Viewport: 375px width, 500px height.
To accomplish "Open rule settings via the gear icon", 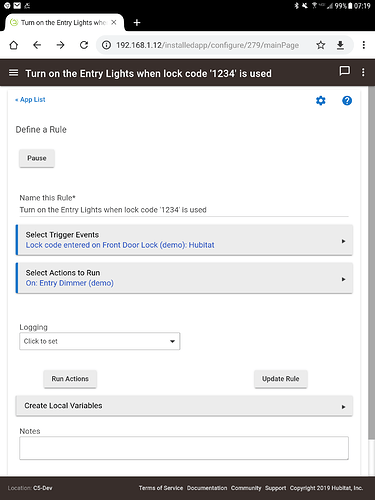I will tap(321, 100).
